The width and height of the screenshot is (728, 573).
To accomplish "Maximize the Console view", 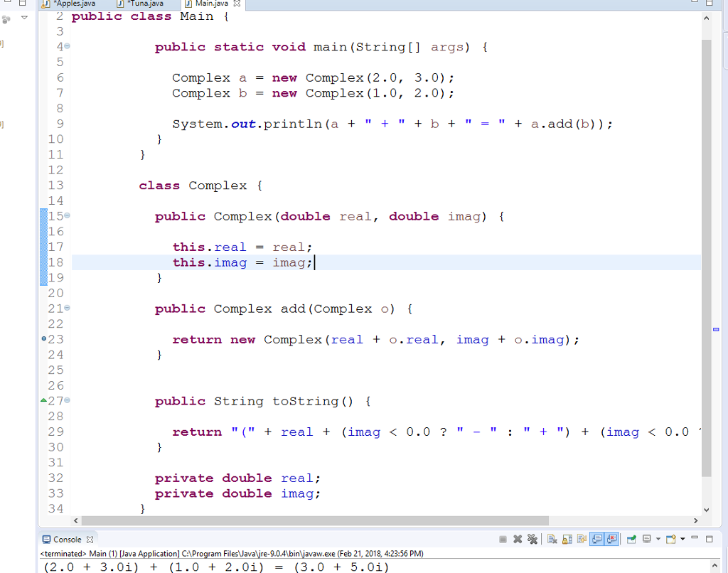I will (709, 538).
